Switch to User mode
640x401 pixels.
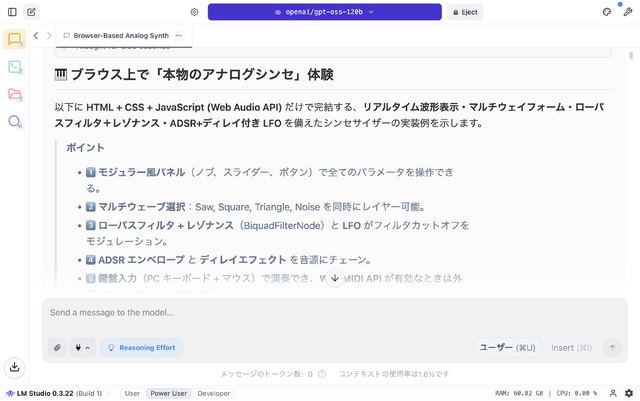click(x=131, y=393)
